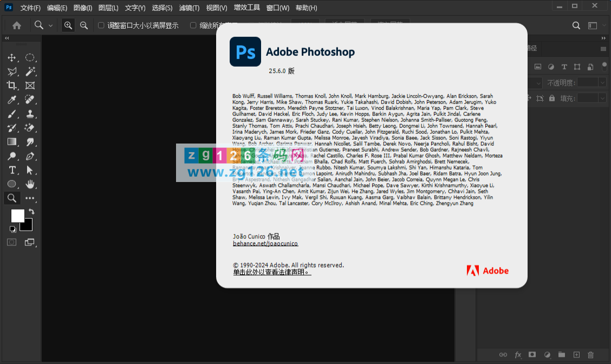Select the Dodge tool
The width and height of the screenshot is (611, 364).
[12, 156]
